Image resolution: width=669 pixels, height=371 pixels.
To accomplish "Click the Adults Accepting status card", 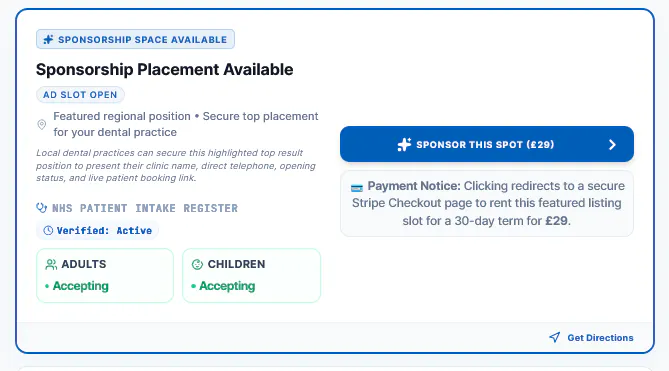I will point(105,275).
